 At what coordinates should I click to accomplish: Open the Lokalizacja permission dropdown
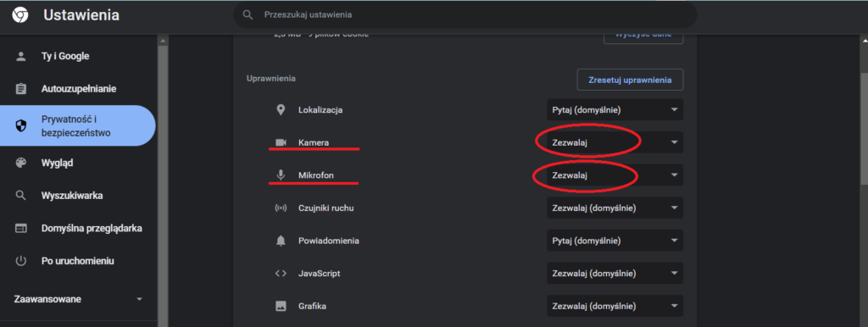click(615, 109)
